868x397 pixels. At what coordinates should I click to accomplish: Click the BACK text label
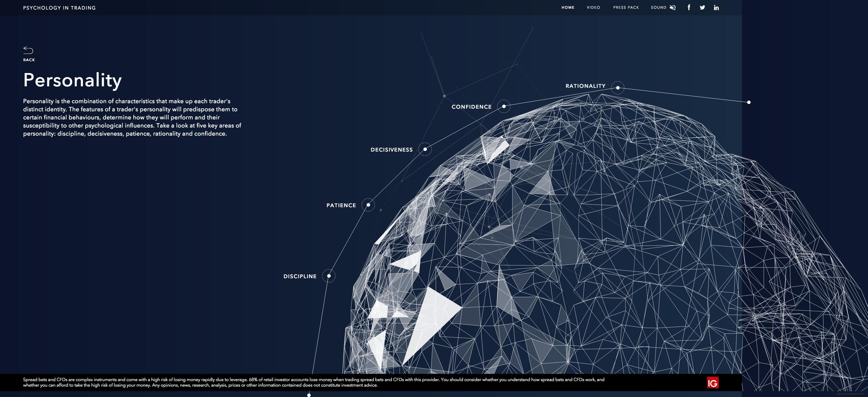(x=29, y=60)
